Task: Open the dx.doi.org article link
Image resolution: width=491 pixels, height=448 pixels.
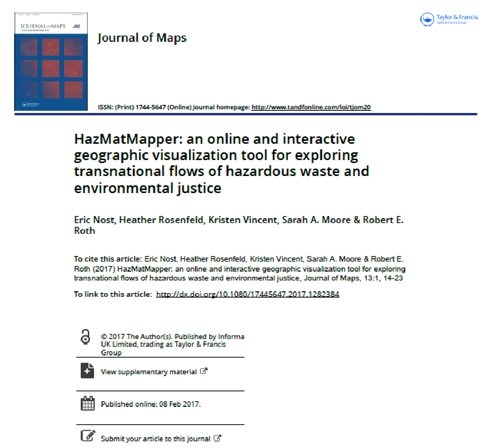Action: tap(248, 294)
